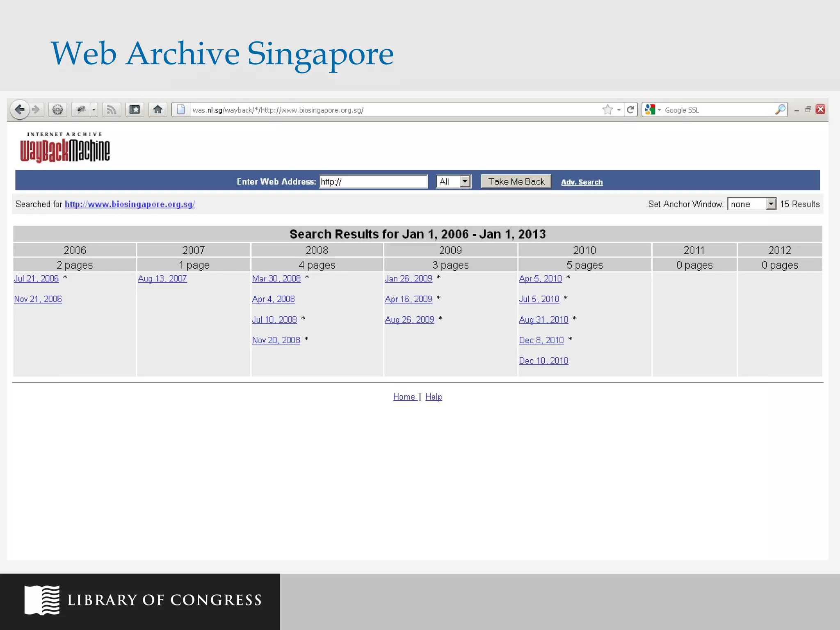Open the Apr 5, 2010 capture
This screenshot has width=840, height=630.
[x=540, y=278]
